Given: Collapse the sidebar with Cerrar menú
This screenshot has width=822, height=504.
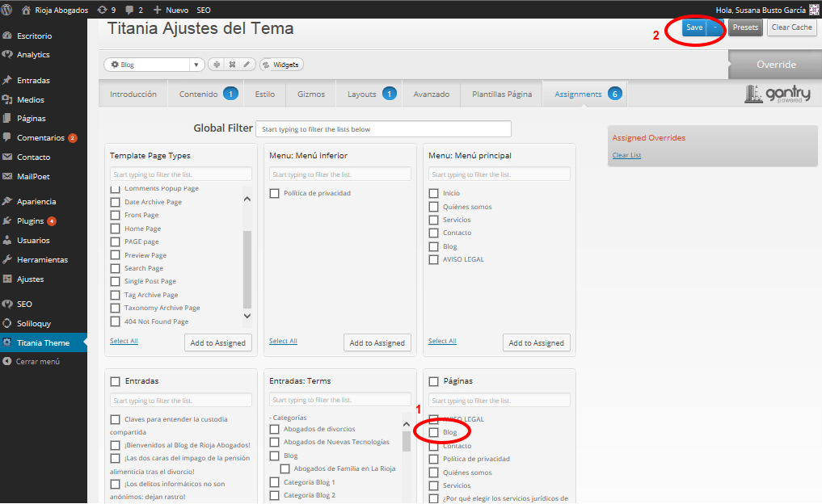Looking at the screenshot, I should point(38,362).
